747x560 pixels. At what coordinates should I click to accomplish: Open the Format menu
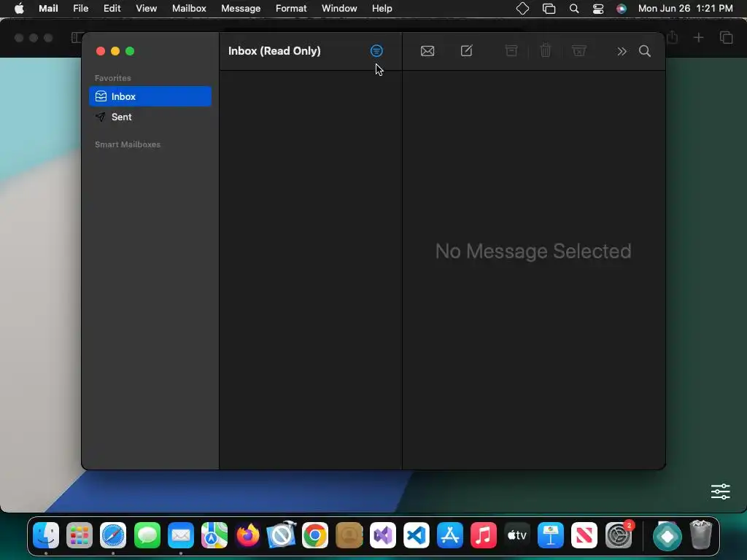tap(291, 8)
